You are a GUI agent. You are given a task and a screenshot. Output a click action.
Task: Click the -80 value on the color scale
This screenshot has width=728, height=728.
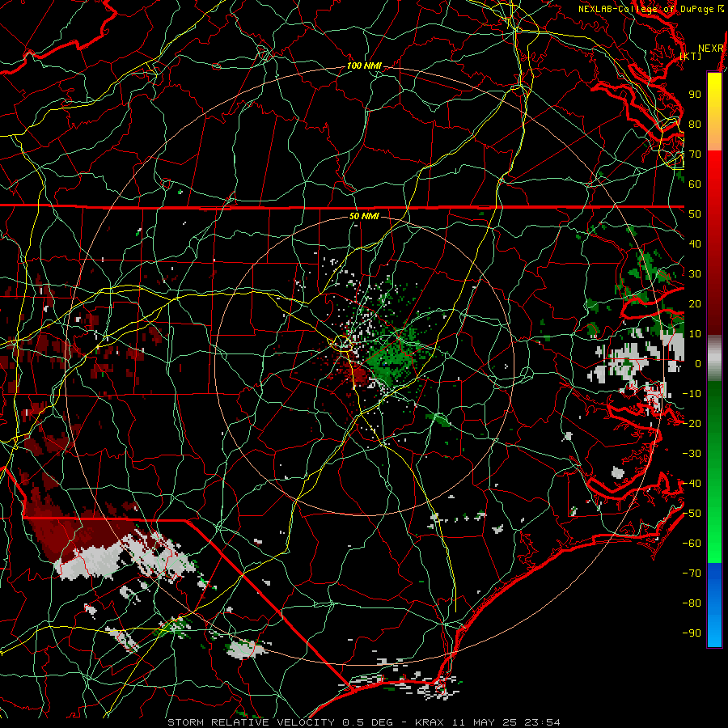coord(692,603)
